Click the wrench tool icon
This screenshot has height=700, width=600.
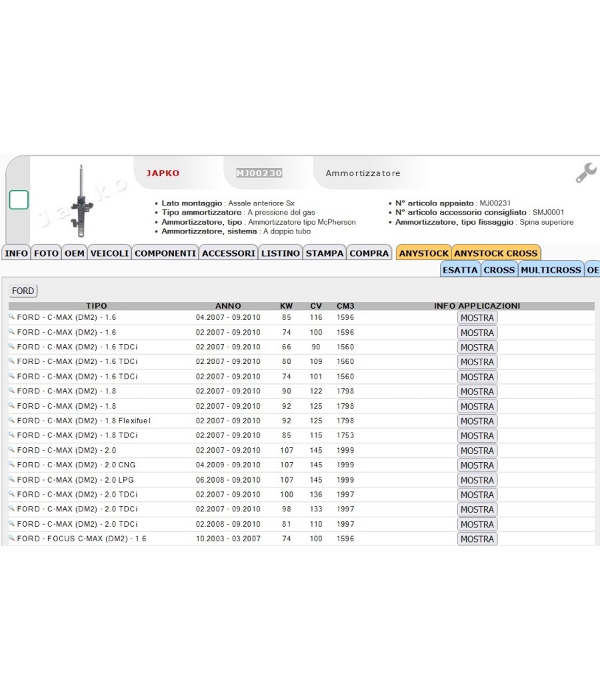(586, 173)
